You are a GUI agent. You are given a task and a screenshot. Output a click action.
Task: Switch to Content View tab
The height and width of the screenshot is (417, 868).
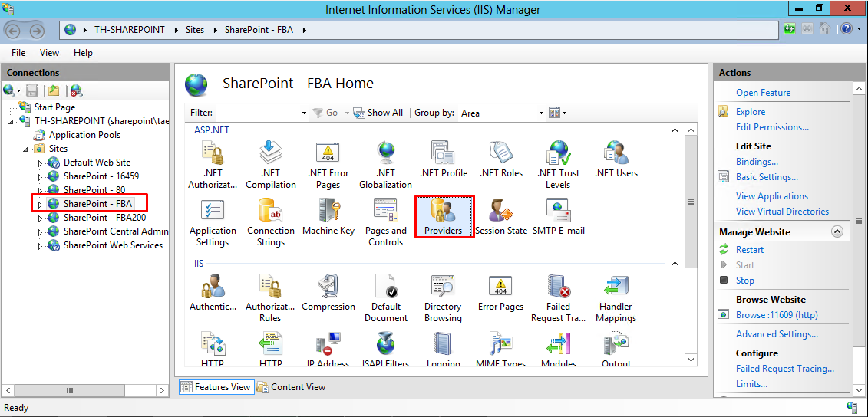point(291,386)
